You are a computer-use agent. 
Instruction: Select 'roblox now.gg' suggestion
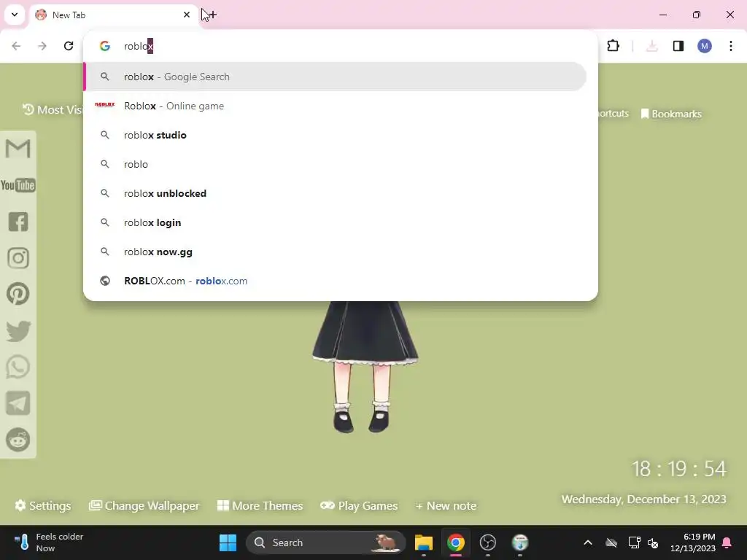(x=335, y=252)
